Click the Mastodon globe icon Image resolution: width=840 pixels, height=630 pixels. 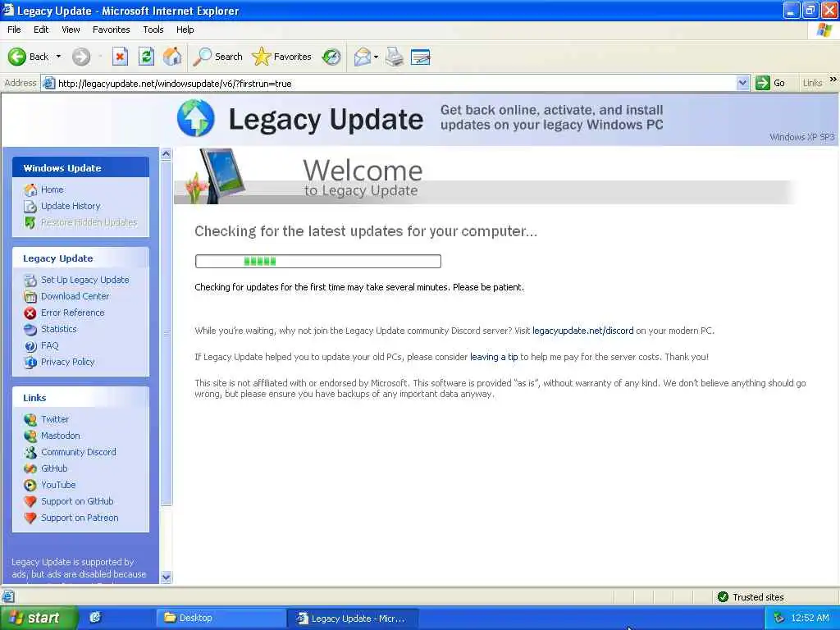[x=30, y=436]
